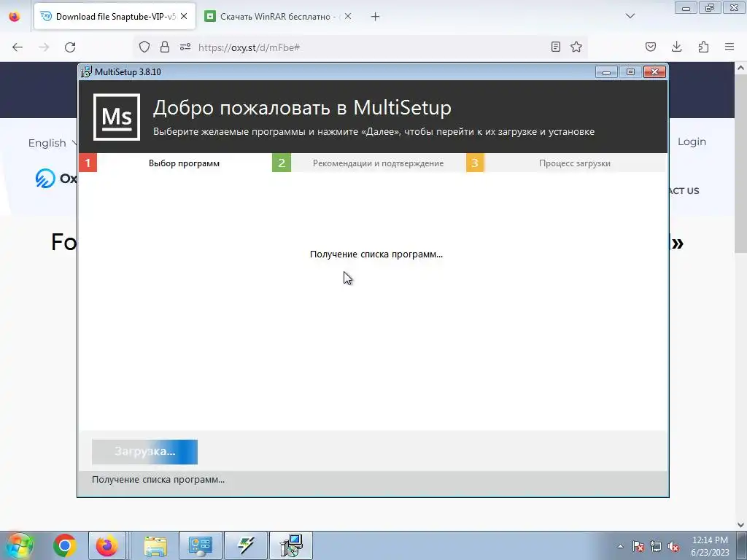Show hidden system tray icons
The width and height of the screenshot is (747, 560).
pyautogui.click(x=620, y=546)
